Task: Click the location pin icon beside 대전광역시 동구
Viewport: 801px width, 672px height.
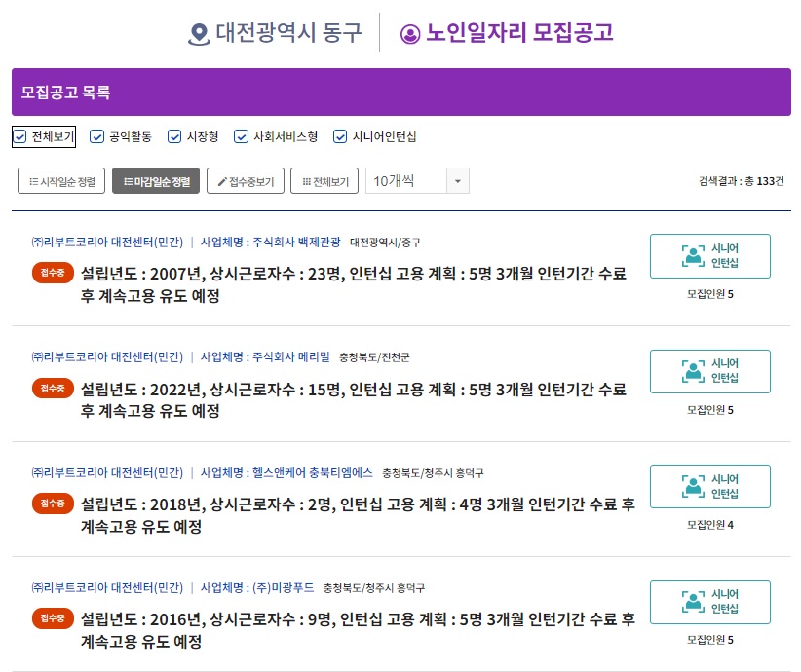Action: [199, 35]
